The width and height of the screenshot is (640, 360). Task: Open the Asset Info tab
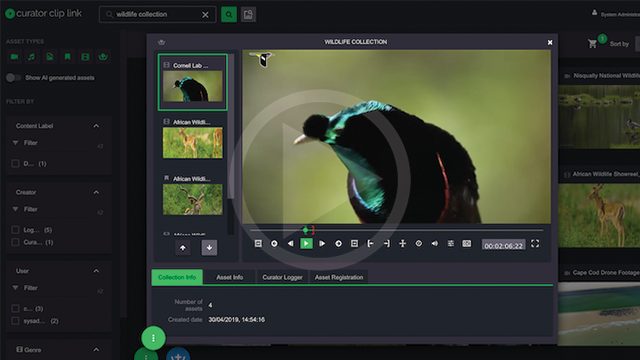[x=229, y=277]
